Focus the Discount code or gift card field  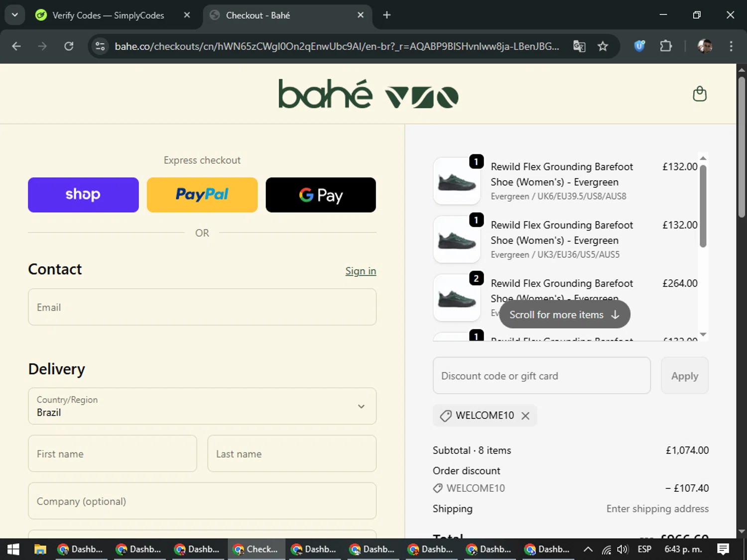pos(542,376)
